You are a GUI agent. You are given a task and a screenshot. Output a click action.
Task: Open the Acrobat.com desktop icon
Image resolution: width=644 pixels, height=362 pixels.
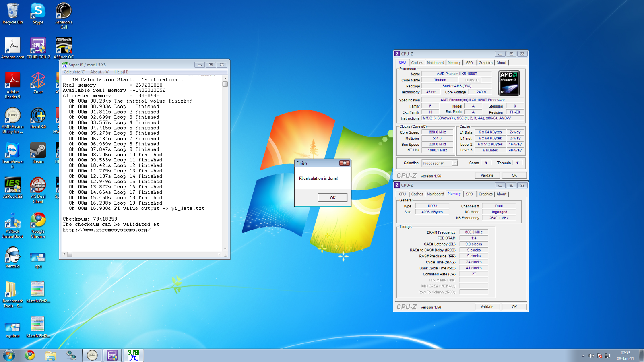[x=12, y=48]
